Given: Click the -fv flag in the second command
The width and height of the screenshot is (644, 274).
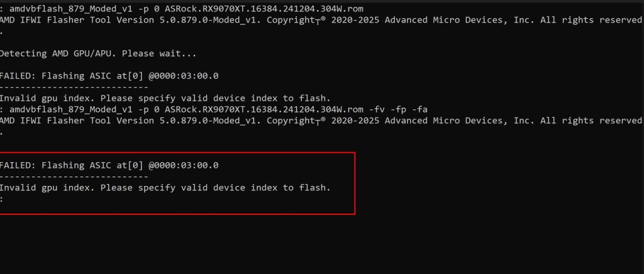Looking at the screenshot, I should (x=375, y=109).
